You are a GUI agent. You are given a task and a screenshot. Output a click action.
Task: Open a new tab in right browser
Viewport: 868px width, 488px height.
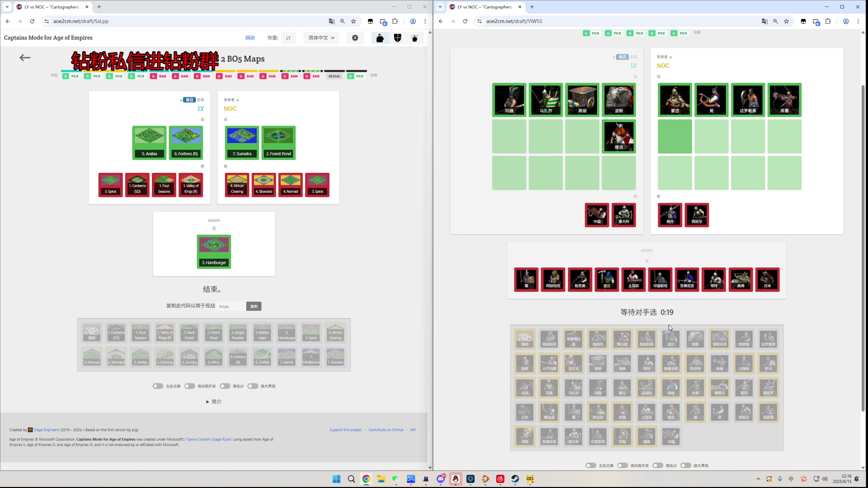pyautogui.click(x=532, y=7)
